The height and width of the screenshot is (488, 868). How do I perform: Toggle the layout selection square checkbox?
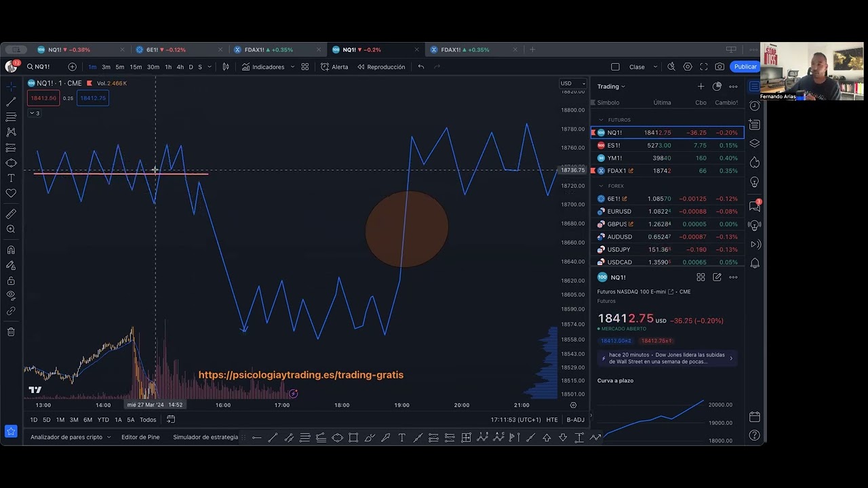pos(615,67)
